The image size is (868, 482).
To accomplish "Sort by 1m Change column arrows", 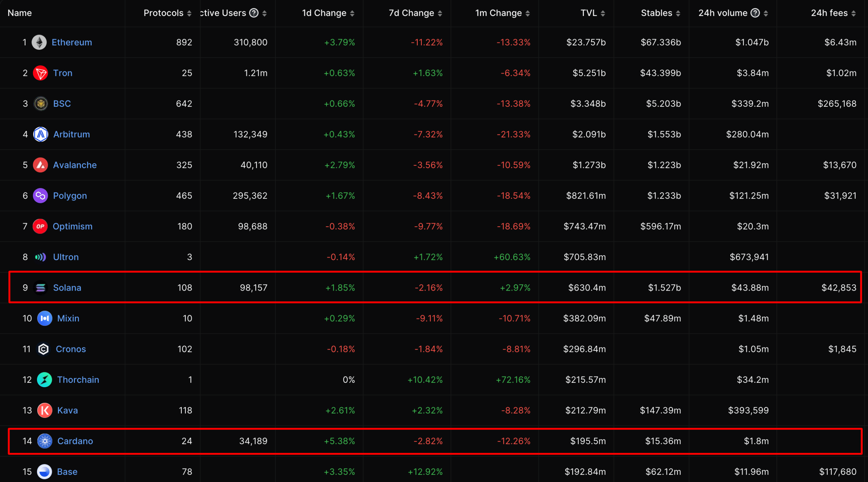I will (528, 13).
